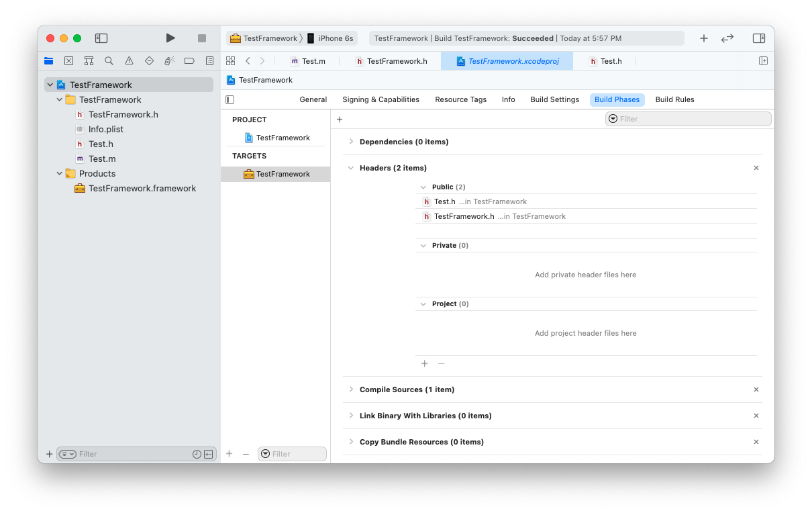Open Resource Tags tab

[x=460, y=99]
